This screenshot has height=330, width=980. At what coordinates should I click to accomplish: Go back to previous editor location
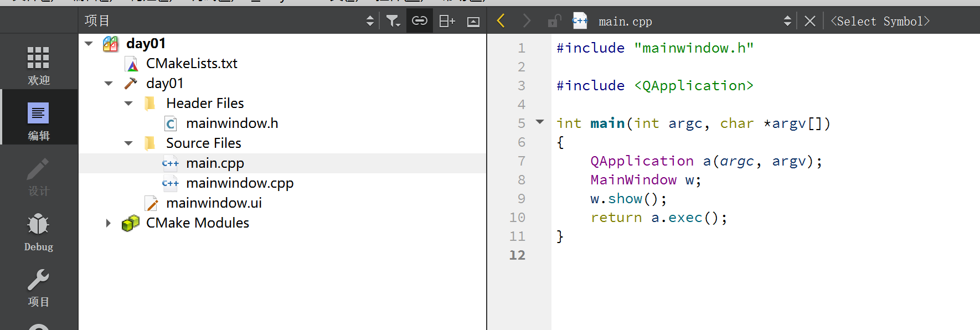click(501, 21)
